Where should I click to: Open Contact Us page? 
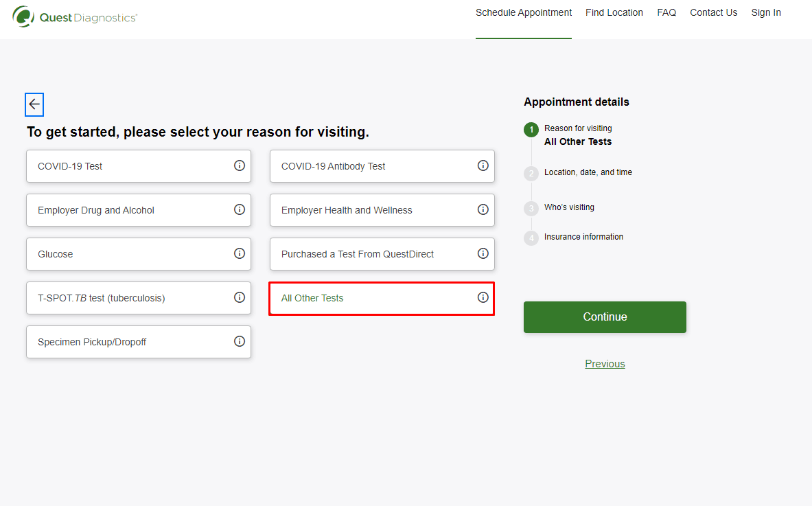pos(714,13)
